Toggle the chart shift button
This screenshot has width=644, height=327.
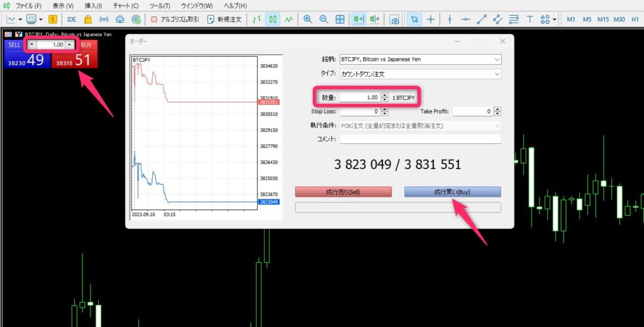pyautogui.click(x=375, y=19)
